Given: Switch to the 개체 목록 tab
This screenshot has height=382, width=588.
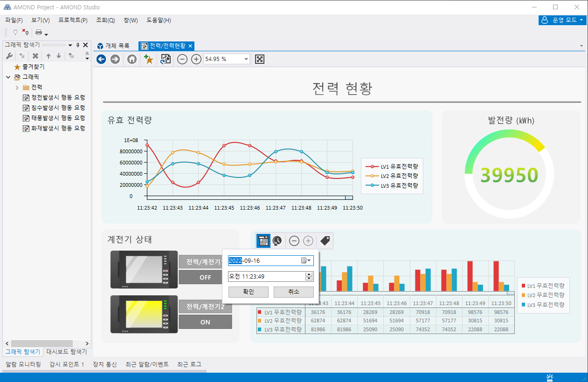Looking at the screenshot, I should pos(113,46).
